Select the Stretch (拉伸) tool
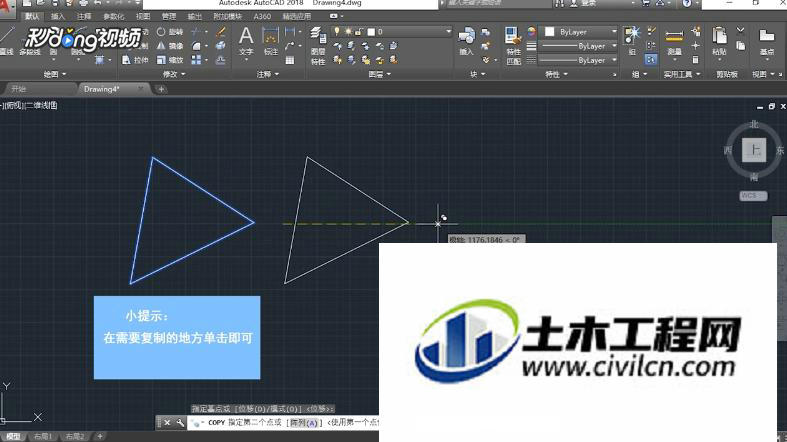This screenshot has width=787, height=442. click(x=135, y=60)
